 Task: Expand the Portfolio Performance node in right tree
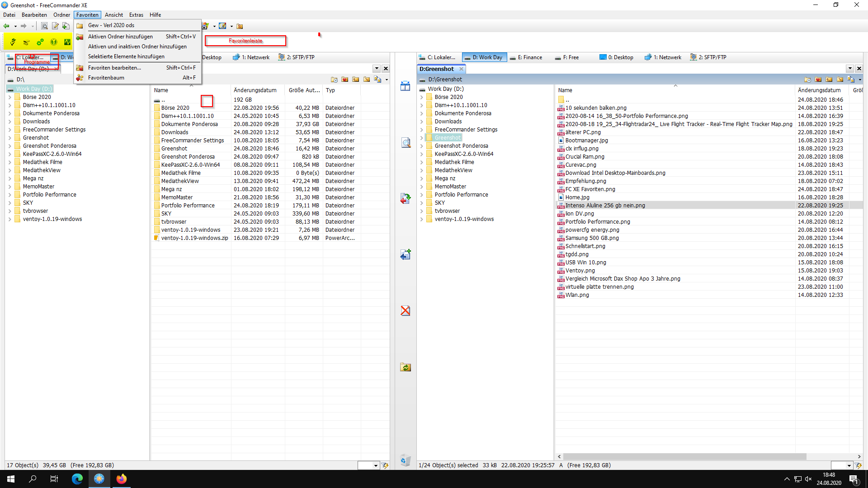tap(421, 195)
